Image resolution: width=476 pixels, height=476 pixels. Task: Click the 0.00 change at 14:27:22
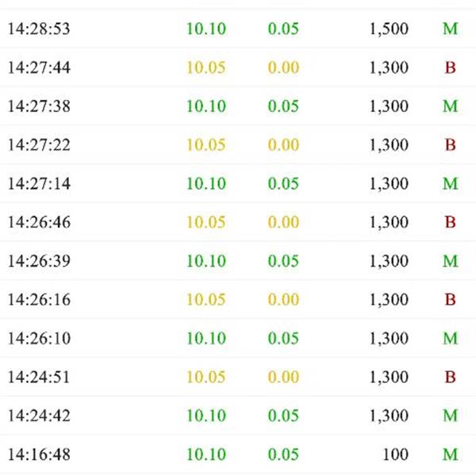click(x=283, y=145)
